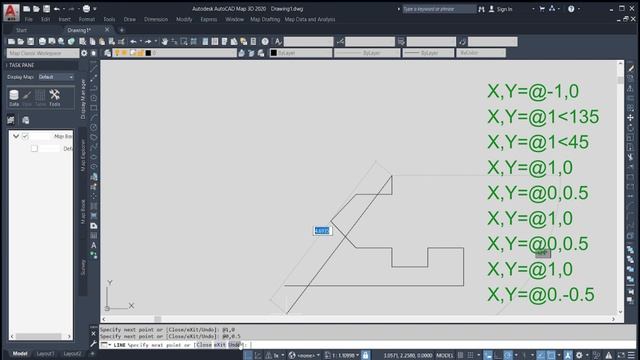Image resolution: width=640 pixels, height=360 pixels.
Task: Toggle object snap on status bar
Action: click(551, 356)
